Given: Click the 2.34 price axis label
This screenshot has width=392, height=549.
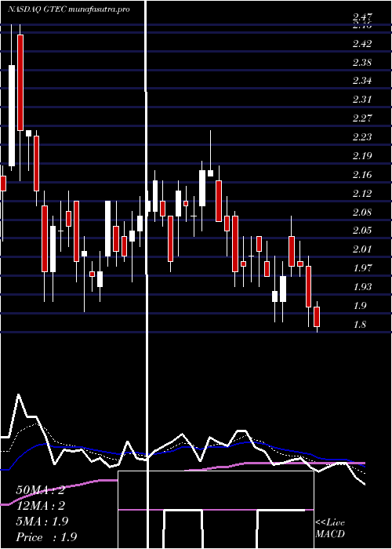Looking at the screenshot, I should (362, 81).
